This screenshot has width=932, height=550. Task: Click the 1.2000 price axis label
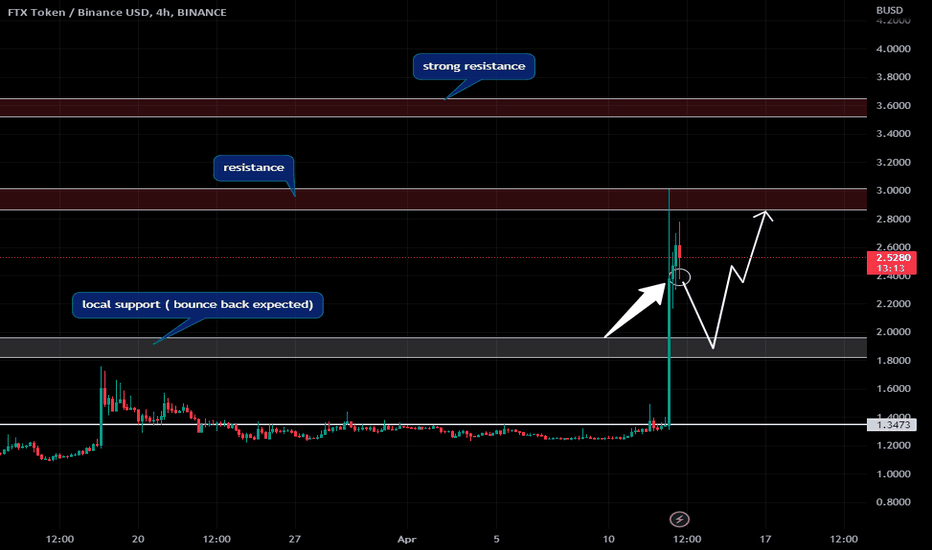[x=893, y=445]
